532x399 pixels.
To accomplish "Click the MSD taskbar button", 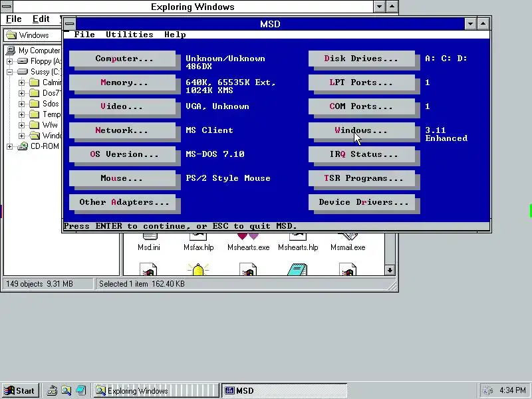I will pos(285,390).
